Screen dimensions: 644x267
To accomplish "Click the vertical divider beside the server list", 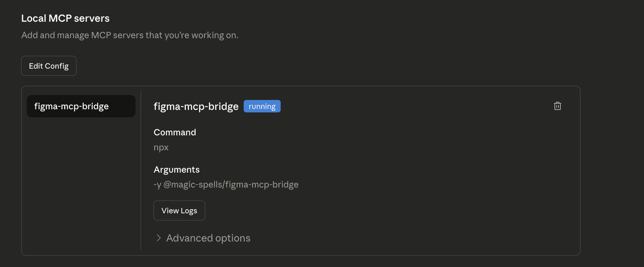I will pos(141,171).
